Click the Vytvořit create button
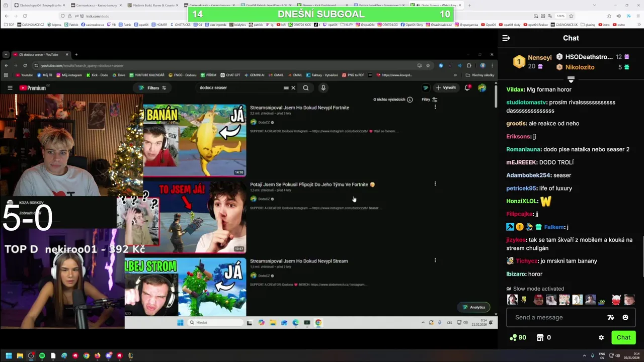644x362 pixels. coord(446,87)
